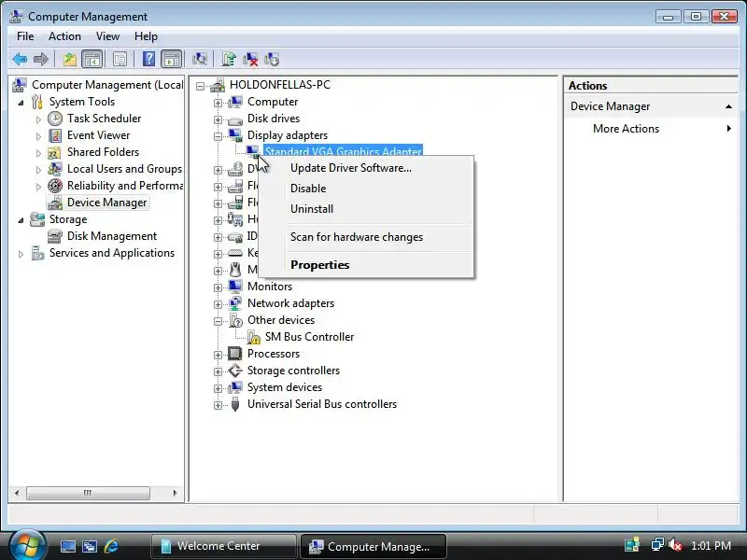The width and height of the screenshot is (747, 560).
Task: Choose Update Driver Software in context menu
Action: [366, 168]
